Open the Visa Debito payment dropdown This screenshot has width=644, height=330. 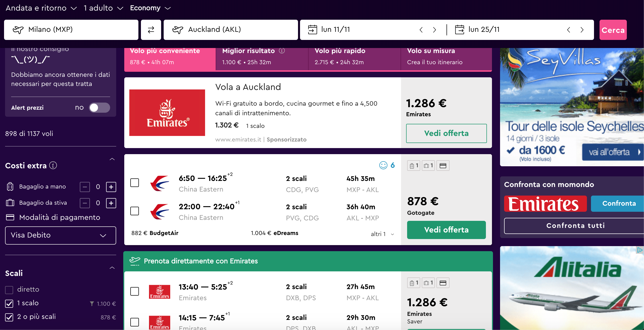[61, 235]
